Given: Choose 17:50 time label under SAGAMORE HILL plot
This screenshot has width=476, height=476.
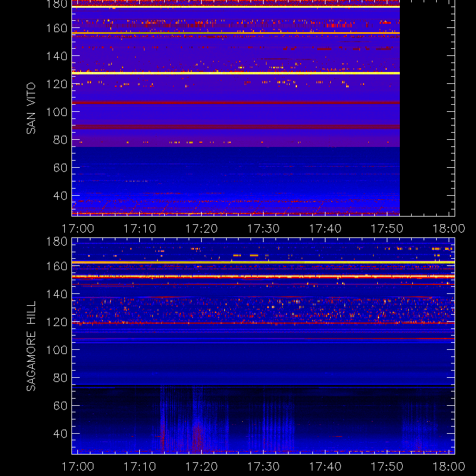Looking at the screenshot, I should click(387, 466).
